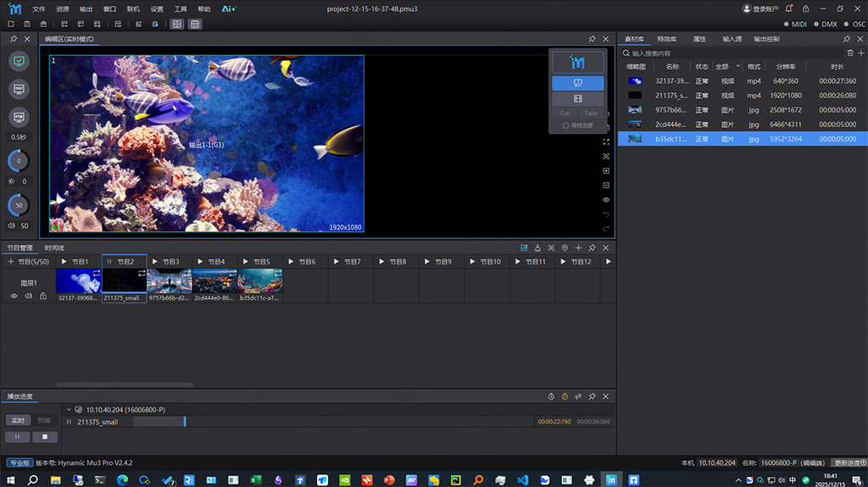
Task: Switch to the 特效库 tab
Action: click(666, 39)
